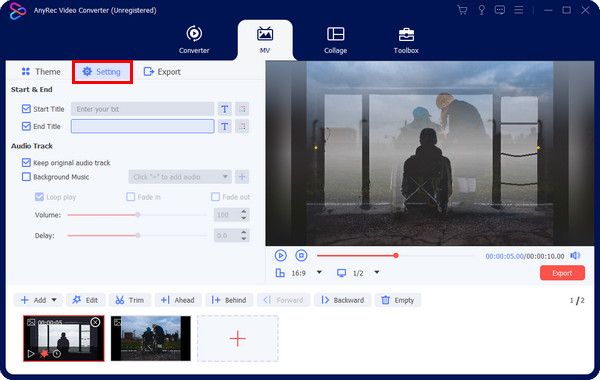Click the plus button to add audio

(242, 177)
